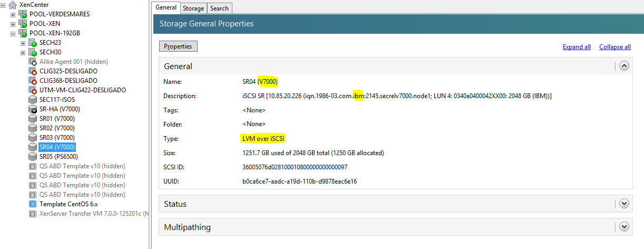Click the Expand all link

(x=577, y=47)
